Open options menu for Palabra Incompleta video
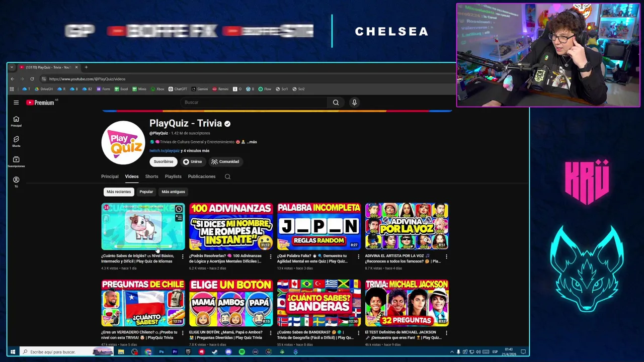The height and width of the screenshot is (362, 644). click(358, 257)
